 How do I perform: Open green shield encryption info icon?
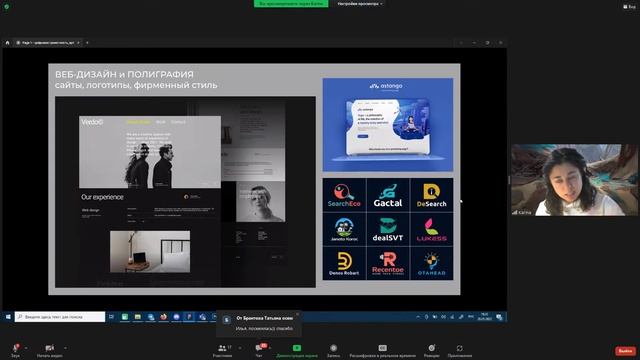pyautogui.click(x=6, y=7)
